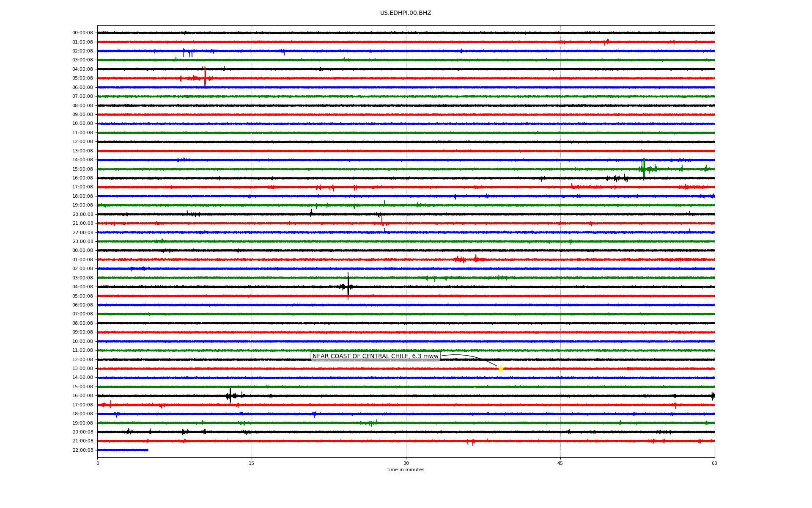Click the topmost 00:00:08 time label

82,33
